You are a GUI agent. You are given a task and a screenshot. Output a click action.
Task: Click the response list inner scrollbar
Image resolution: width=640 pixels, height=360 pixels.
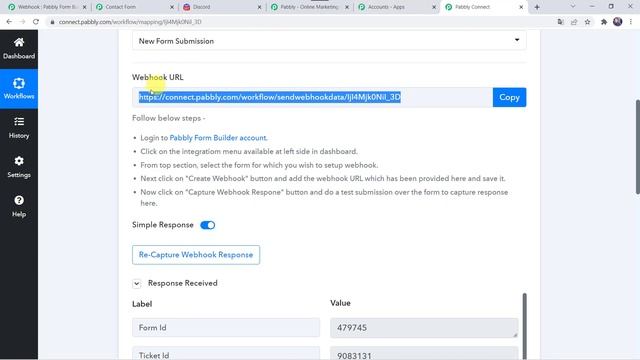(524, 326)
